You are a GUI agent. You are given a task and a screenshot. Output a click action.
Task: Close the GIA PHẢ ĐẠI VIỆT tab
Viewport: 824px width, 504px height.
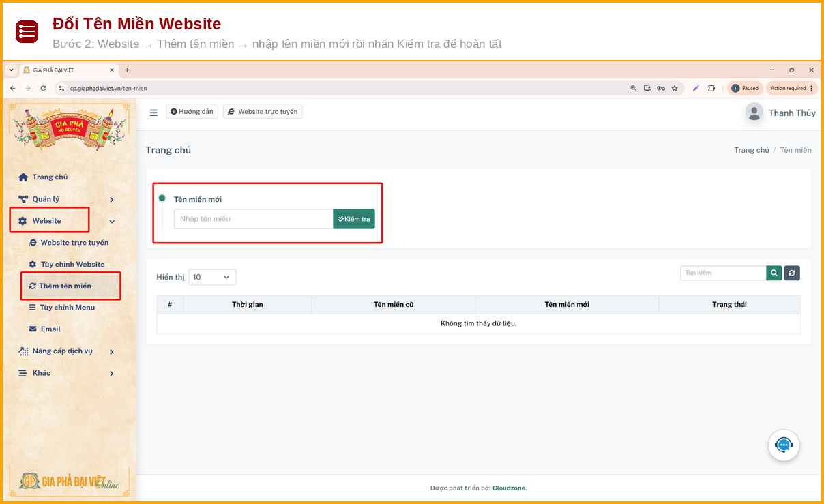(112, 70)
